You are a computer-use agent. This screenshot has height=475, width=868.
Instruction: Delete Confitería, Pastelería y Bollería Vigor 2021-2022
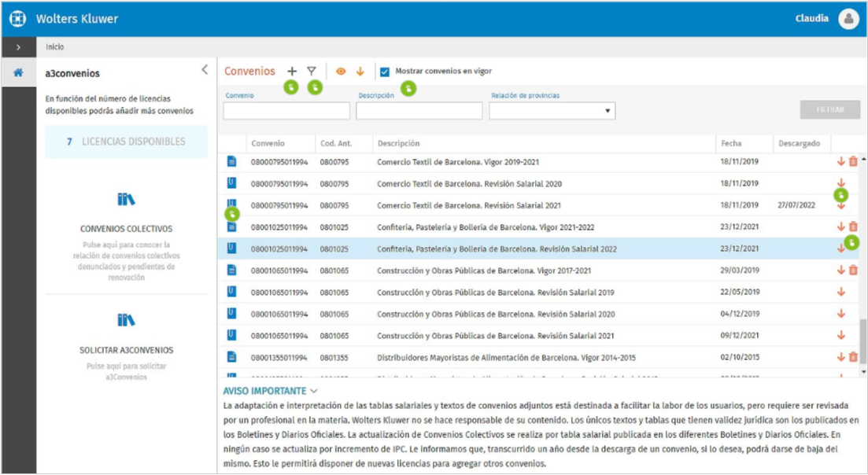click(x=853, y=226)
